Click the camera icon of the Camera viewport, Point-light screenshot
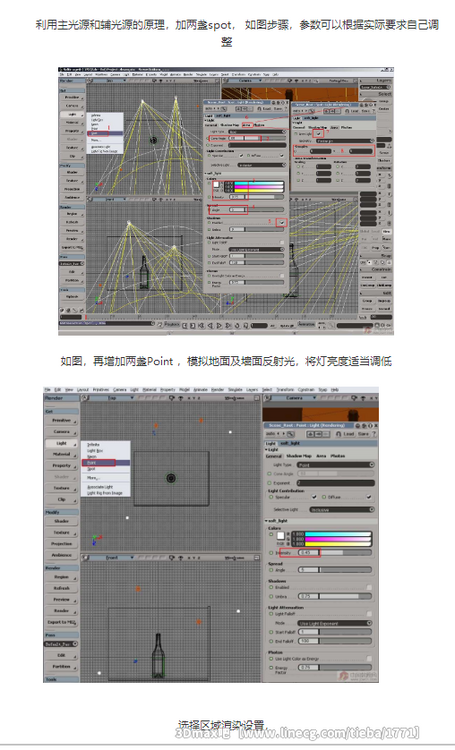 point(267,398)
